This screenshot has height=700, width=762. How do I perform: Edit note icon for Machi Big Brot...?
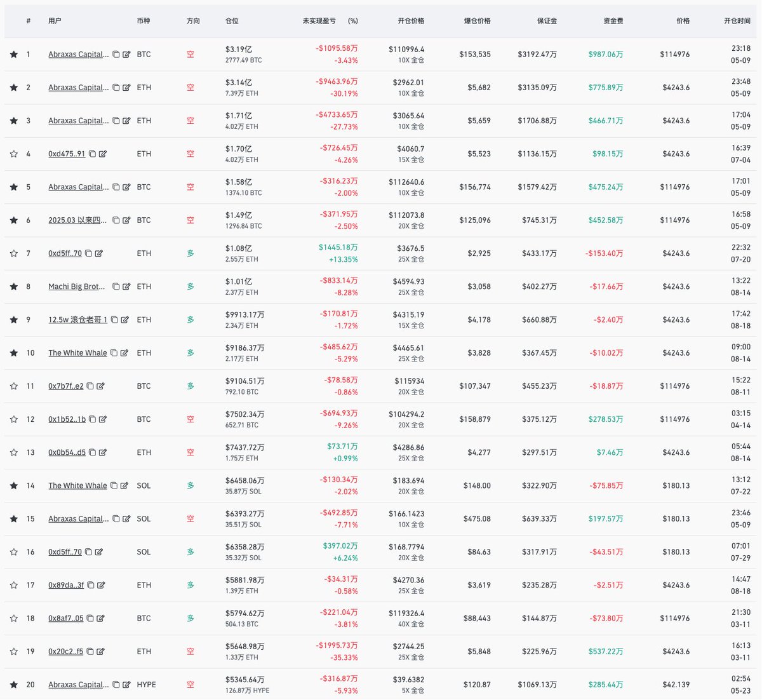(x=126, y=286)
